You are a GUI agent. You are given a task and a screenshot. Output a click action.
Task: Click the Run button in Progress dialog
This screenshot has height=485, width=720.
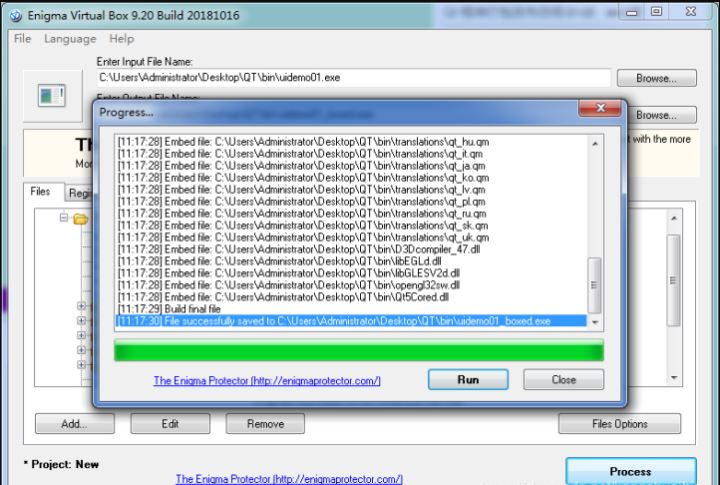click(468, 380)
